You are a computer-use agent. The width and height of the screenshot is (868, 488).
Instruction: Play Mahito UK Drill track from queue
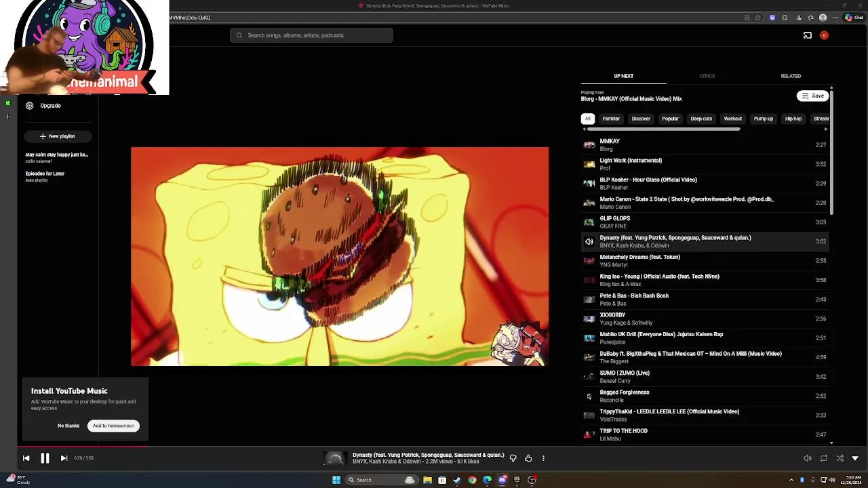coord(705,338)
